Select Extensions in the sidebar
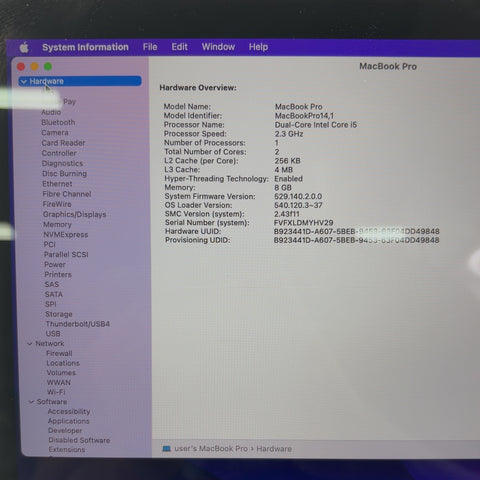480x480 pixels. click(67, 450)
